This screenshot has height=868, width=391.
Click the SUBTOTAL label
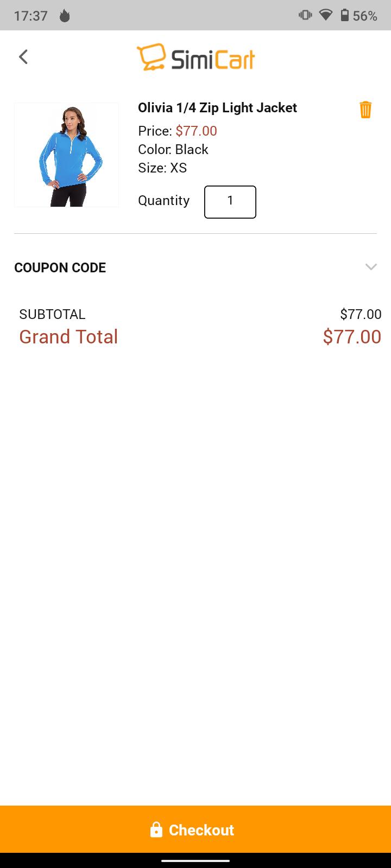[x=52, y=314]
